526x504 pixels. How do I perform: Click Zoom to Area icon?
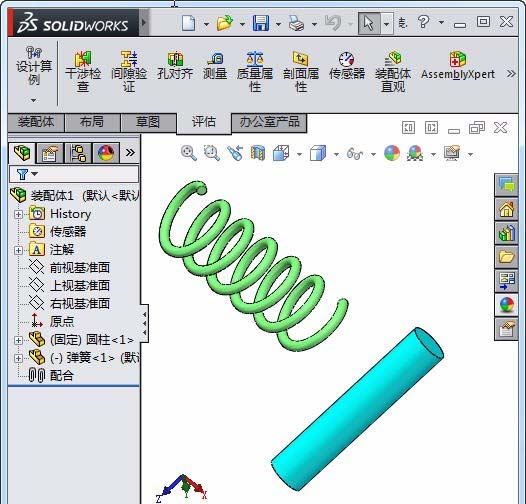212,153
